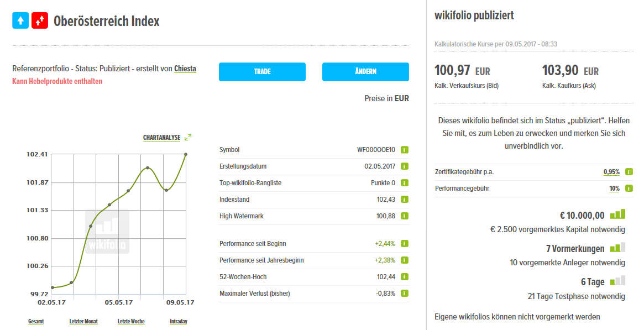Show the Gesamt chart period
This screenshot has width=644, height=330.
click(35, 321)
